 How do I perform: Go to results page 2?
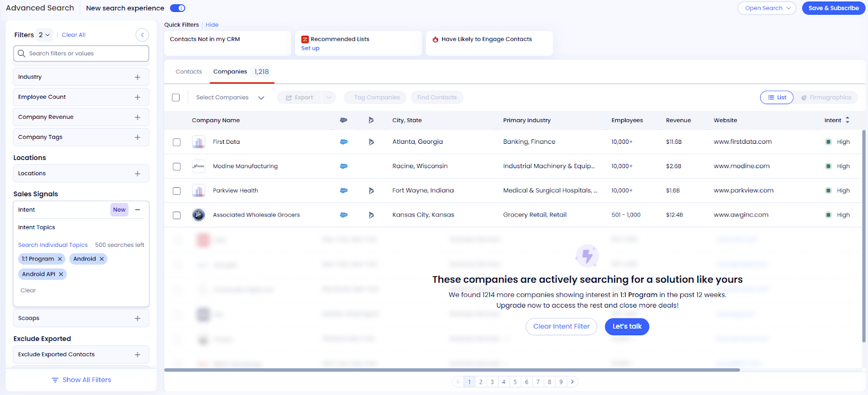(x=481, y=382)
